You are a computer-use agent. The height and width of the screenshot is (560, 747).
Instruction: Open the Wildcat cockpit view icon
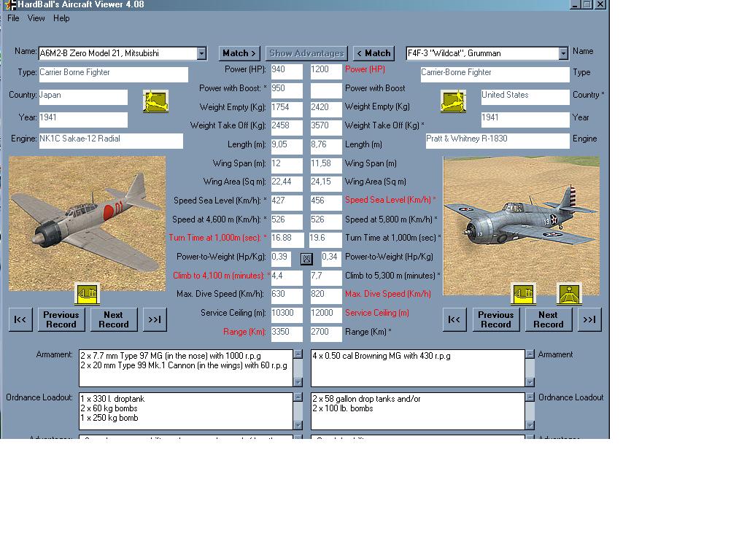point(569,293)
